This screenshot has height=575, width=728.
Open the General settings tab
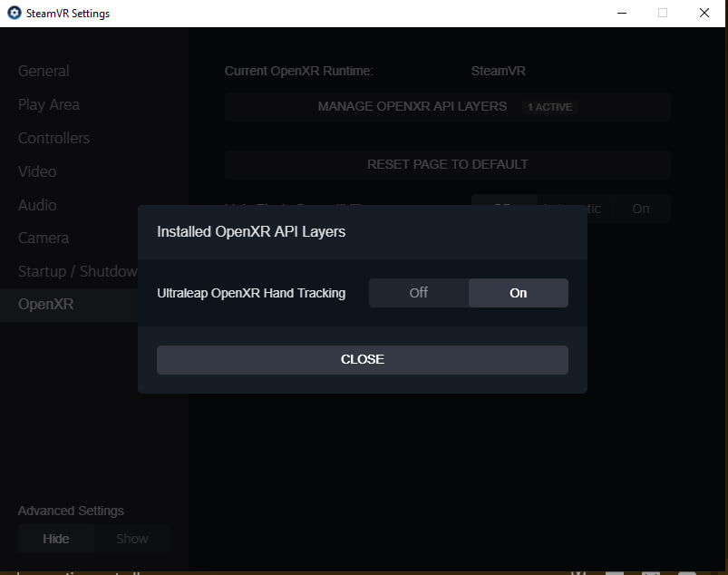pos(44,71)
